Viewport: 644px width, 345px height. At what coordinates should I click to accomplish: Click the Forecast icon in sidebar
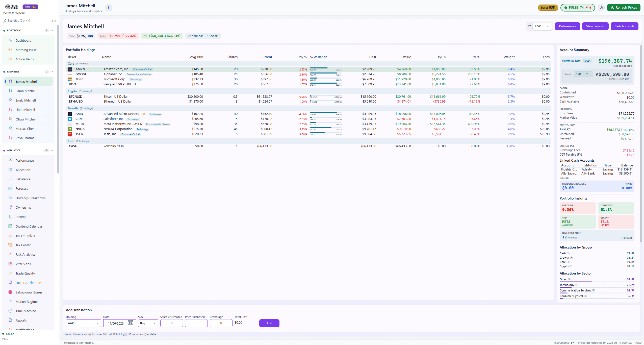click(x=10, y=188)
